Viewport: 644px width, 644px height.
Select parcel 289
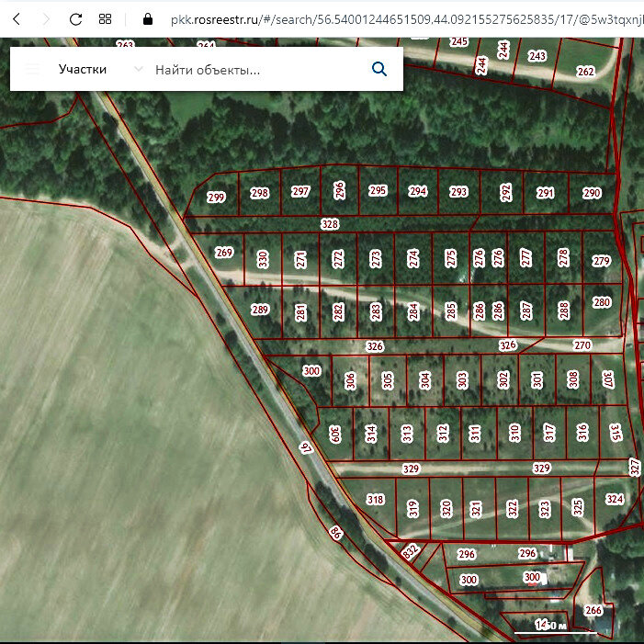coord(260,310)
